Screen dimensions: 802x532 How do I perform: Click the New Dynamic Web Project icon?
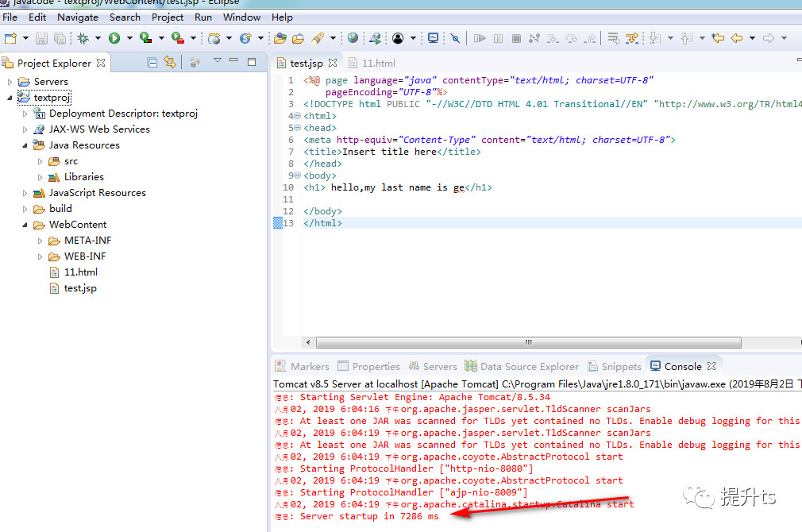tap(214, 38)
